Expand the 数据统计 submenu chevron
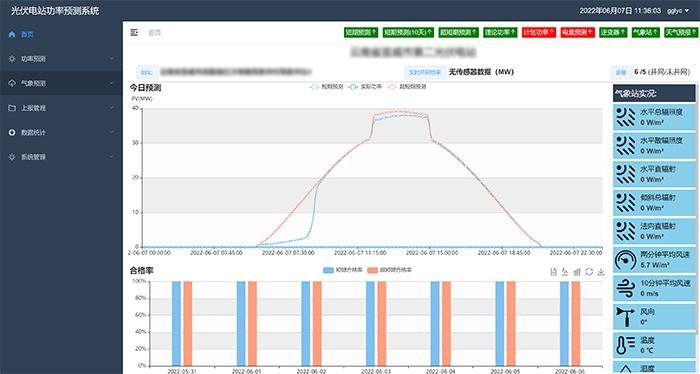Screen dimensions: 700x374 (112, 132)
